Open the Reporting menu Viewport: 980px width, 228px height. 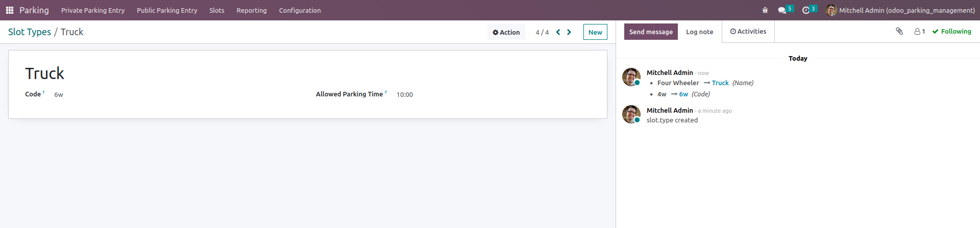click(251, 10)
